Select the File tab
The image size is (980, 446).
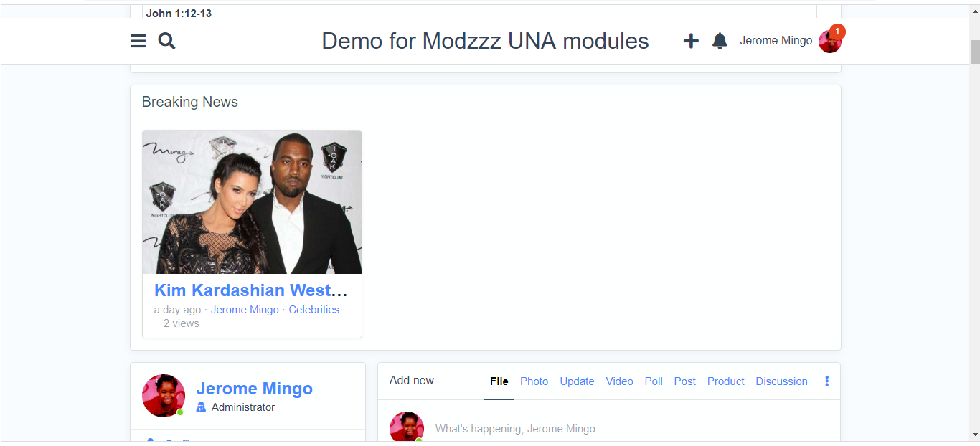click(x=499, y=381)
